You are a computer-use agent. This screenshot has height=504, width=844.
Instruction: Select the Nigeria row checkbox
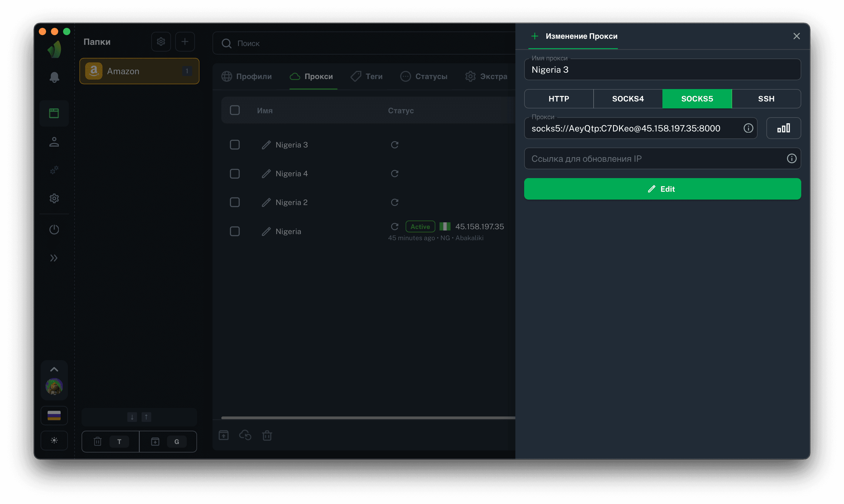click(235, 231)
